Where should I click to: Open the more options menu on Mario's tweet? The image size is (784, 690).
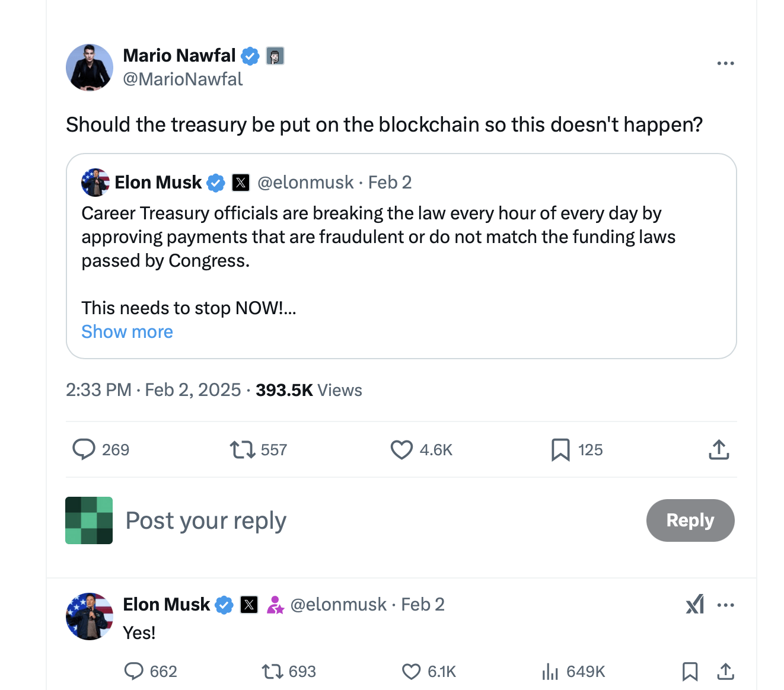coord(726,63)
